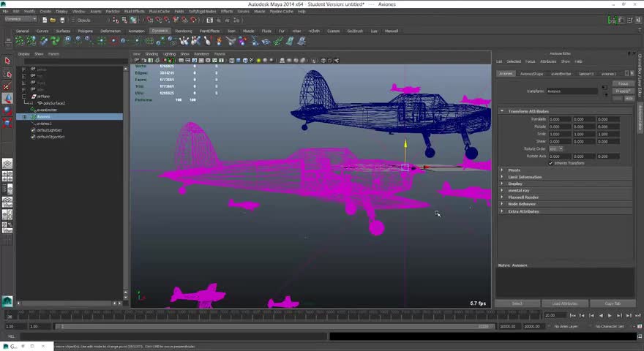Screen dimensions: 644x351
Task: Click the single perspective layout icon
Action: pyautogui.click(x=7, y=164)
